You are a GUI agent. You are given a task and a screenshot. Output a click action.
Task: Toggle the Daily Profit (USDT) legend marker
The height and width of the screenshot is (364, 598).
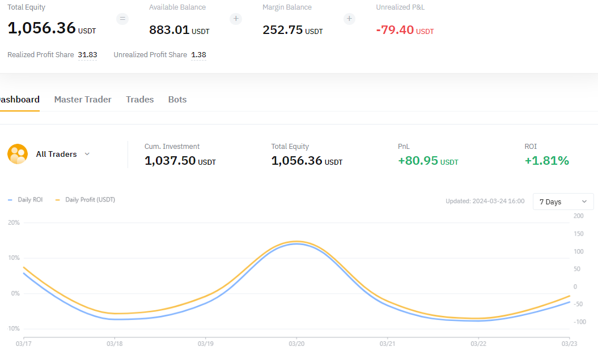58,200
